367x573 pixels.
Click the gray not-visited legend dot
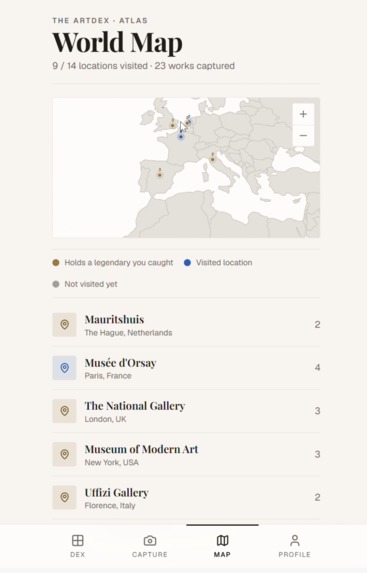[56, 284]
